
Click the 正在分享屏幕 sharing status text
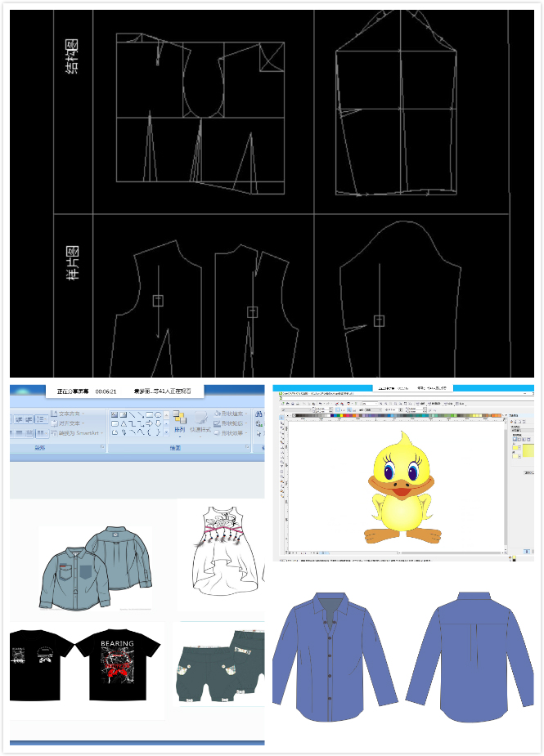[73, 391]
